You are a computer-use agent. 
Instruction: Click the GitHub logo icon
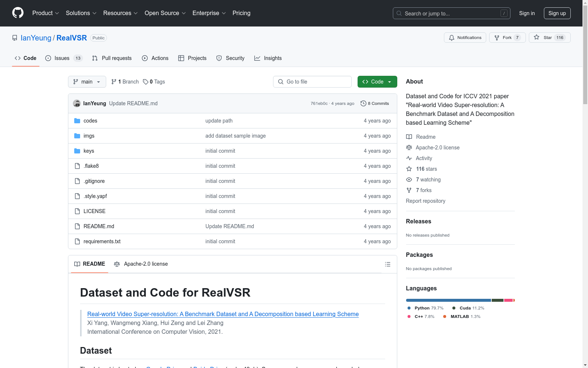tap(18, 13)
